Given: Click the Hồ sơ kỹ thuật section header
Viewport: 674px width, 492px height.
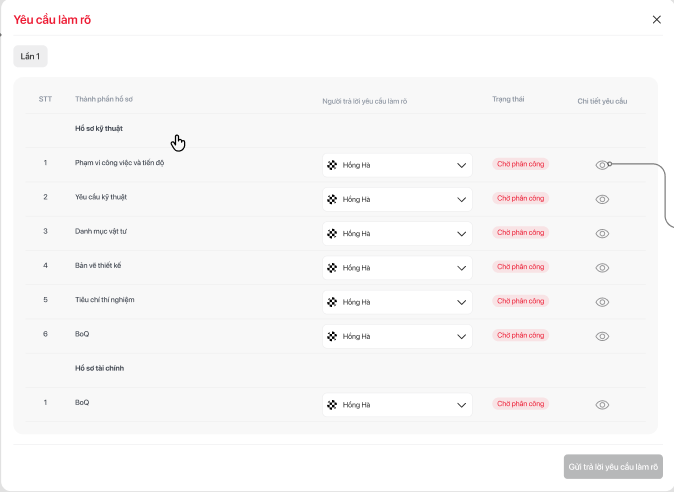Looking at the screenshot, I should pyautogui.click(x=99, y=128).
